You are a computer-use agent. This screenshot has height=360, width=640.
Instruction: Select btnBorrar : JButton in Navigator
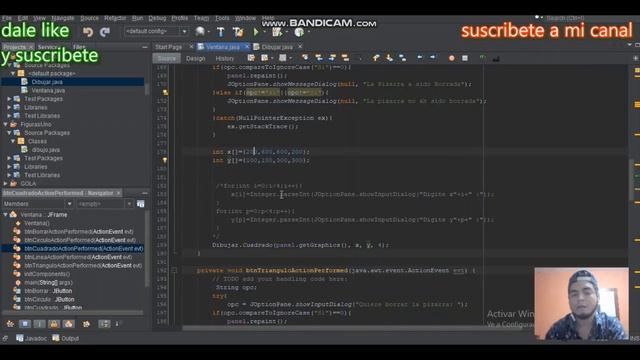pyautogui.click(x=48, y=291)
